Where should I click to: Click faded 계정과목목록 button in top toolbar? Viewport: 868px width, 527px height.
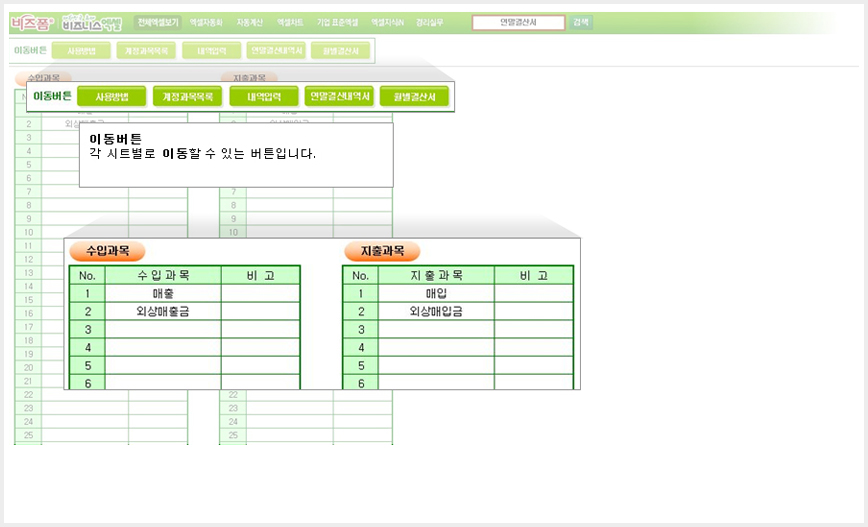coord(146,51)
